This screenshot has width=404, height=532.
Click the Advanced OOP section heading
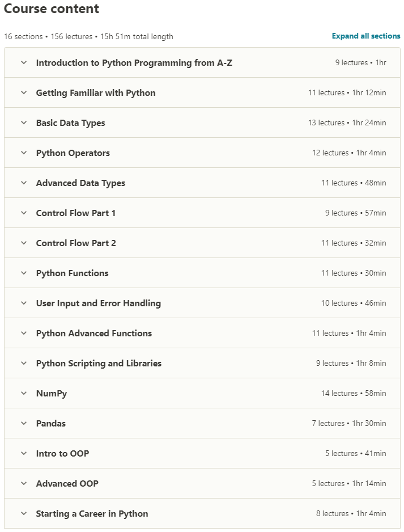[67, 484]
